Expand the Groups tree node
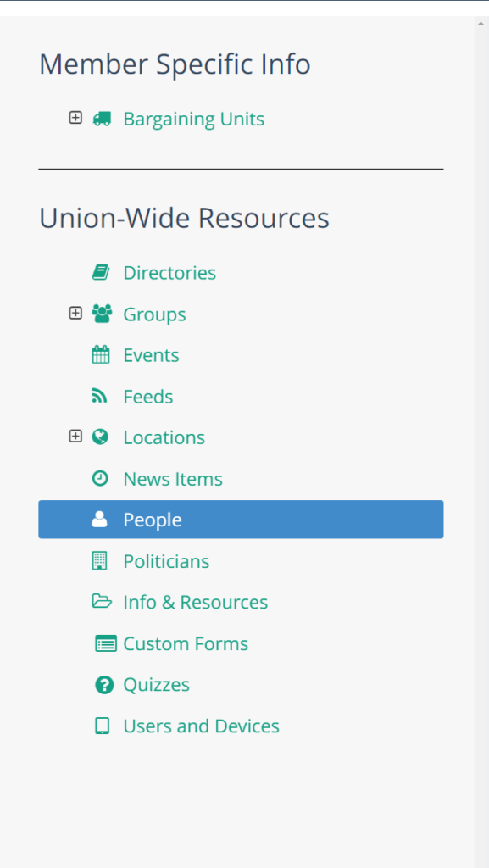This screenshot has height=868, width=489. [75, 314]
